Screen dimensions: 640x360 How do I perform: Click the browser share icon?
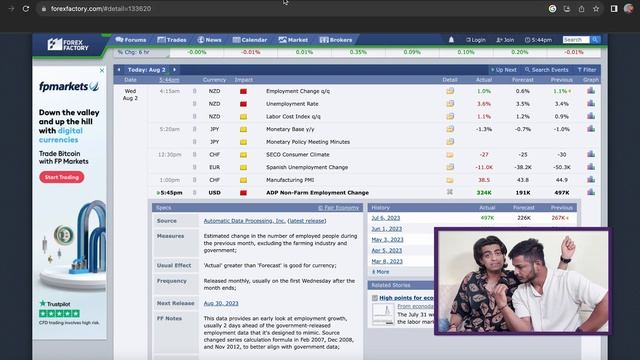tap(581, 9)
